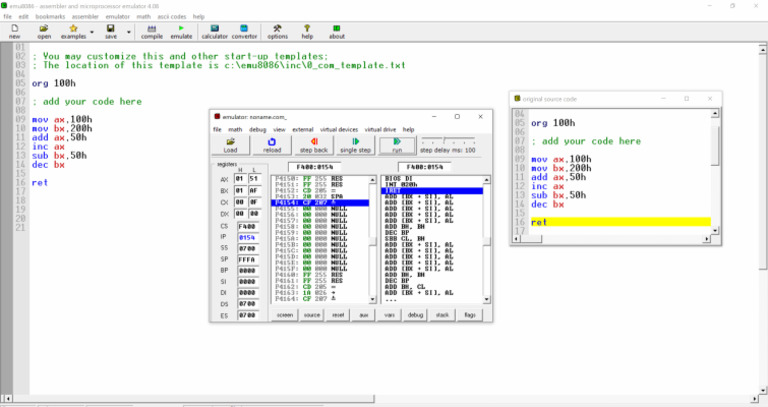Open the virtual devices menu

click(x=339, y=130)
